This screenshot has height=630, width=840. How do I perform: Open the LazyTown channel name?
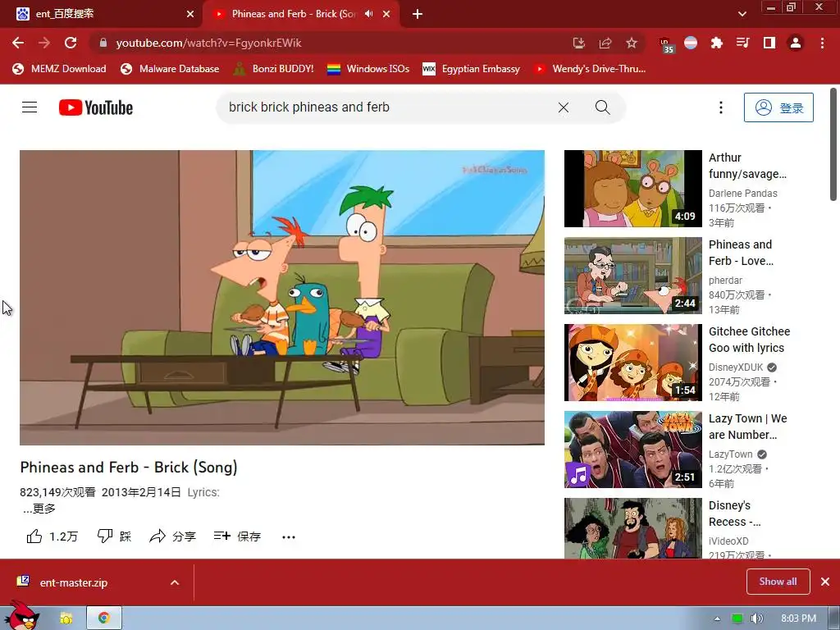(730, 454)
